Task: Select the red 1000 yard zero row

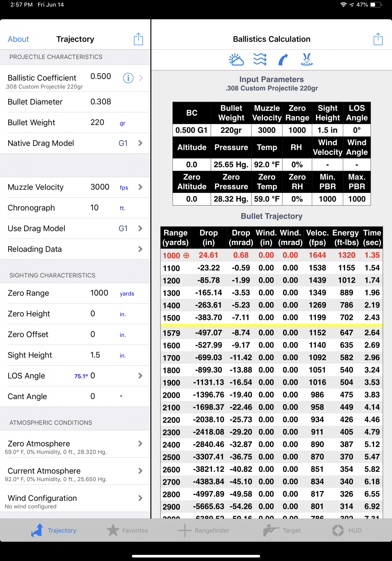Action: 271,255
